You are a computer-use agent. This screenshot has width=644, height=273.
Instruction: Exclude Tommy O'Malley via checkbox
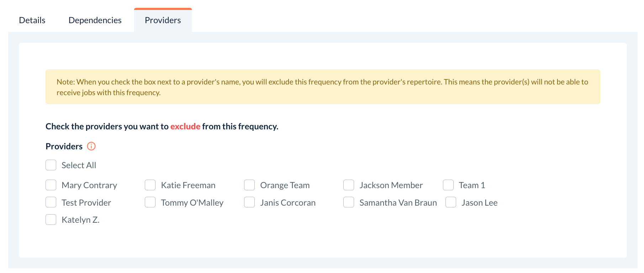(x=150, y=202)
